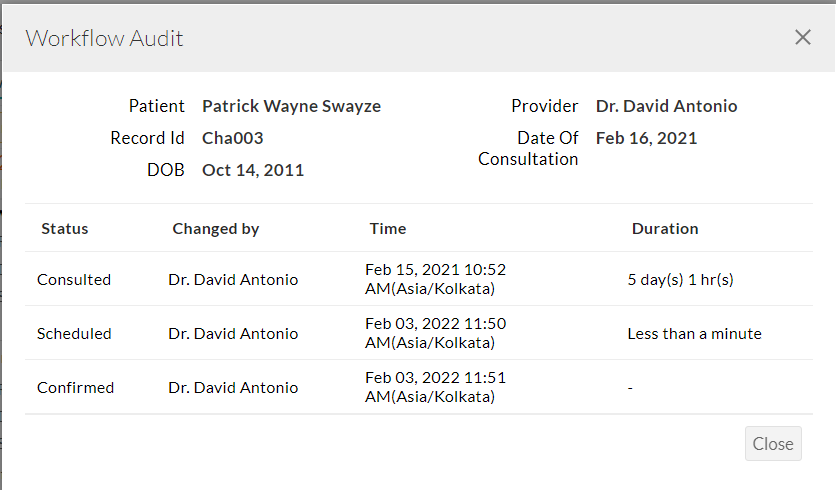Screen dimensions: 836x490
Task: Click consultation date Feb 16, 2021
Action: [646, 138]
